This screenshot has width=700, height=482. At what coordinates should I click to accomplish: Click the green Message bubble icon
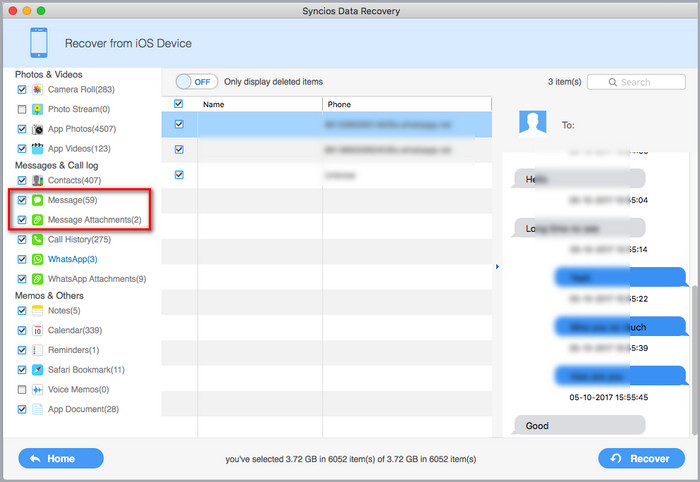click(38, 200)
